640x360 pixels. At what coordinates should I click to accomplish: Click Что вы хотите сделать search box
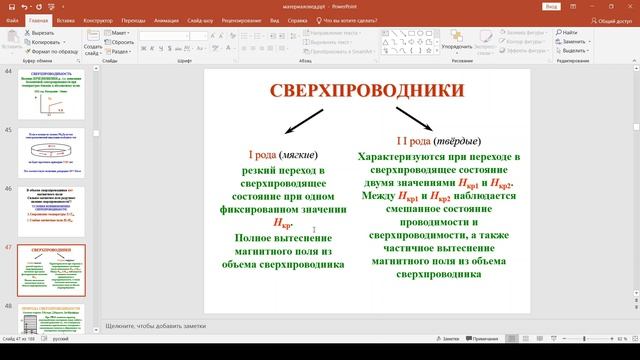click(x=347, y=20)
